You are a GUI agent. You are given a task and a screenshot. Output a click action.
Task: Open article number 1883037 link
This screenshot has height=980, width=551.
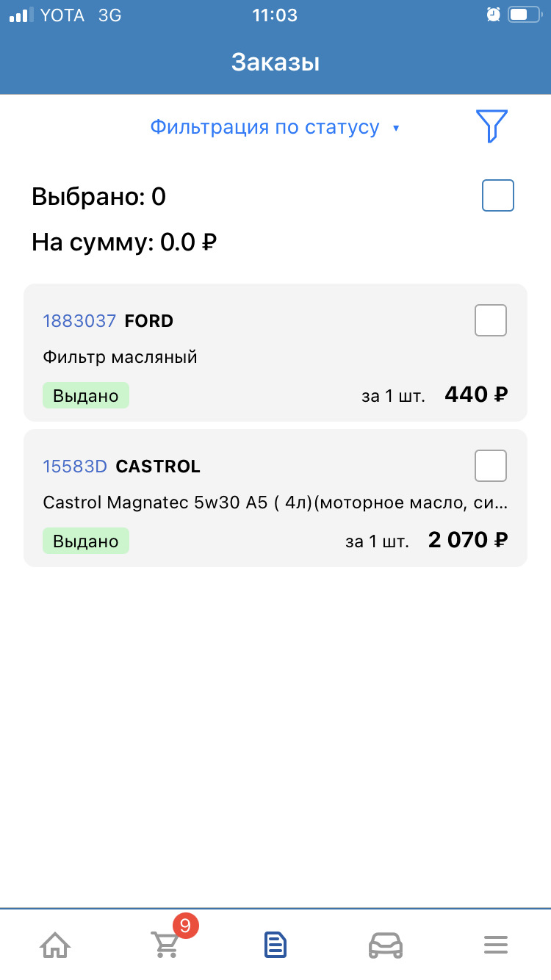pos(79,321)
